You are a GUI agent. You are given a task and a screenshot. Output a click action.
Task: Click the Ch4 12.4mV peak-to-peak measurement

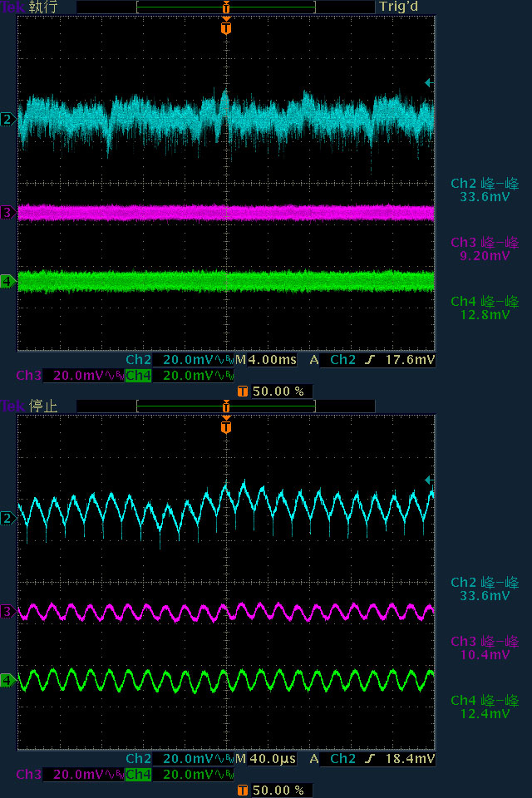(485, 707)
